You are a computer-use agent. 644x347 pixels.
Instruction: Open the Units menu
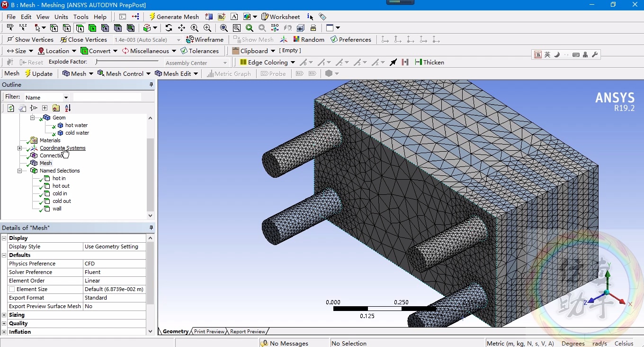pos(61,17)
